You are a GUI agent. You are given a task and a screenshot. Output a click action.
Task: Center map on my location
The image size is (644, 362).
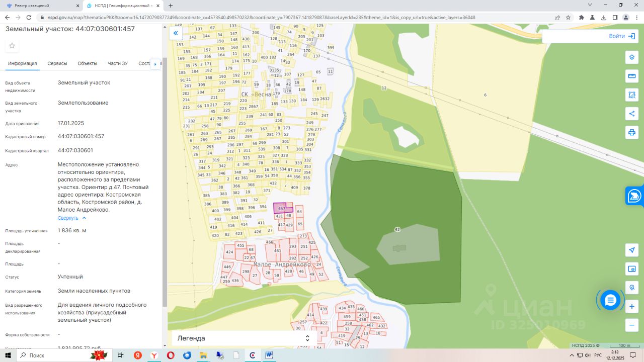pyautogui.click(x=631, y=250)
